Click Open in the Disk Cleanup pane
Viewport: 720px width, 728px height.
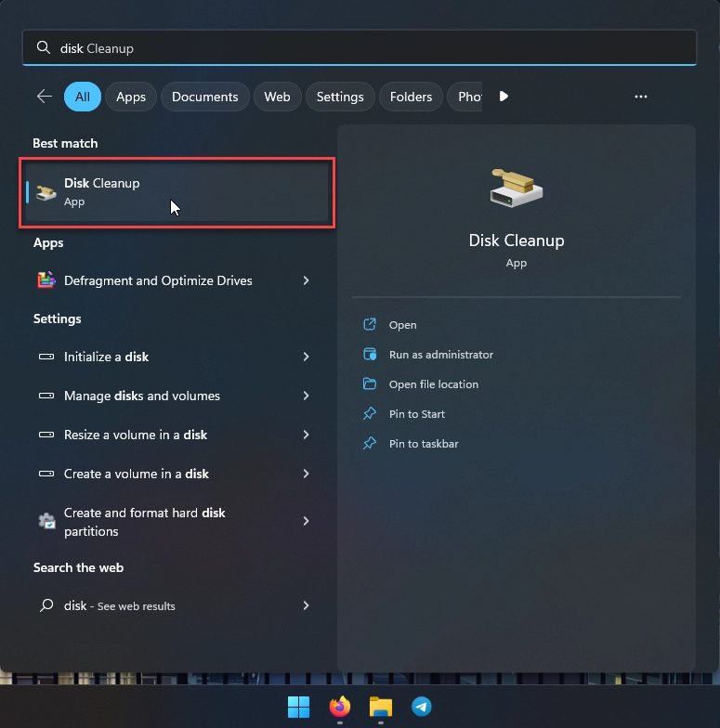pyautogui.click(x=403, y=325)
